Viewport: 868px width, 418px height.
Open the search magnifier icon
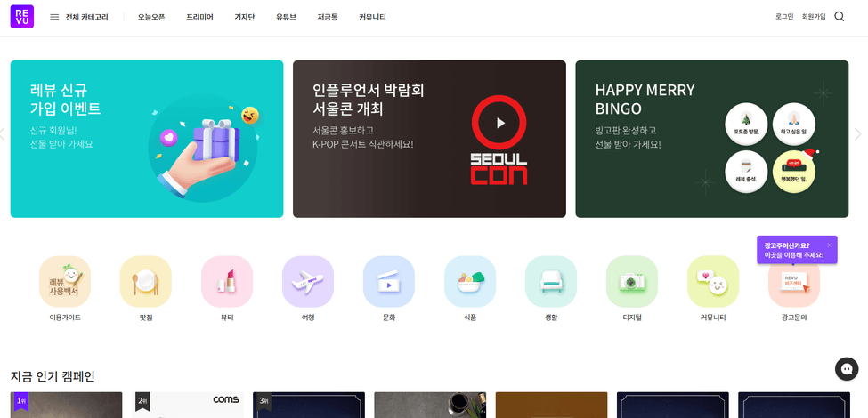[x=840, y=17]
